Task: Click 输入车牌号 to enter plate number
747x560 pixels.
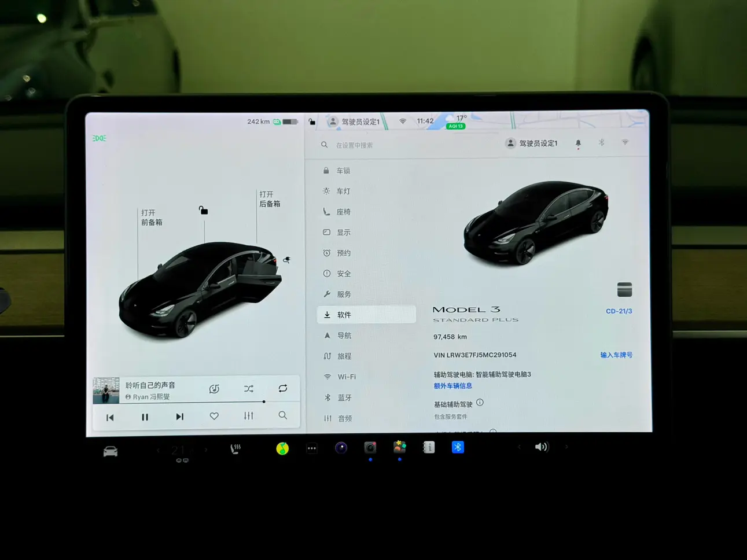Action: 616,355
